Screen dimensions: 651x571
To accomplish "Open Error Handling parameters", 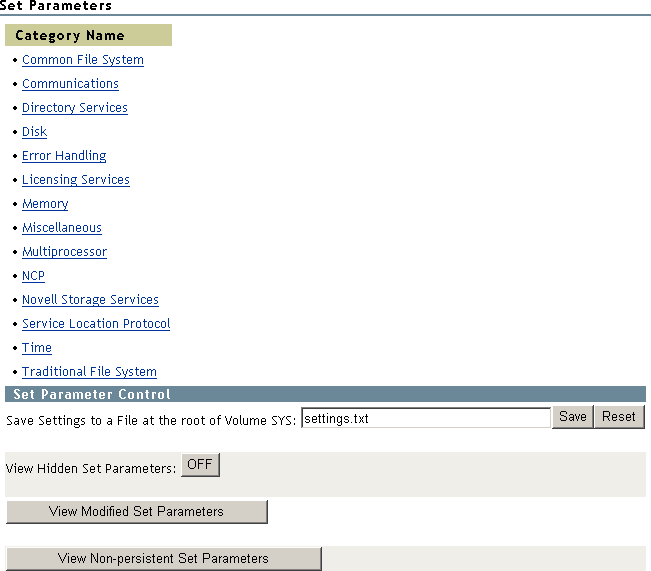I will click(64, 156).
